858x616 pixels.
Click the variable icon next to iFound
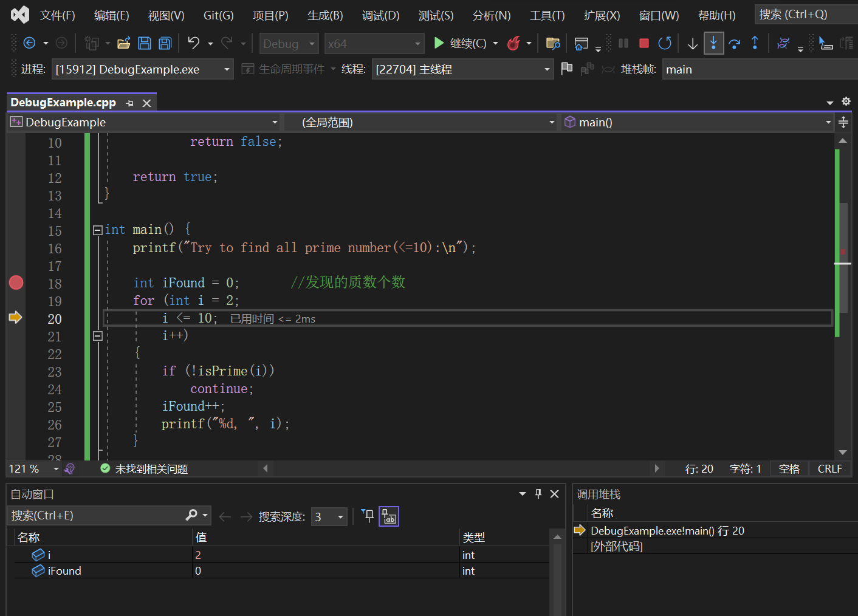coord(38,570)
